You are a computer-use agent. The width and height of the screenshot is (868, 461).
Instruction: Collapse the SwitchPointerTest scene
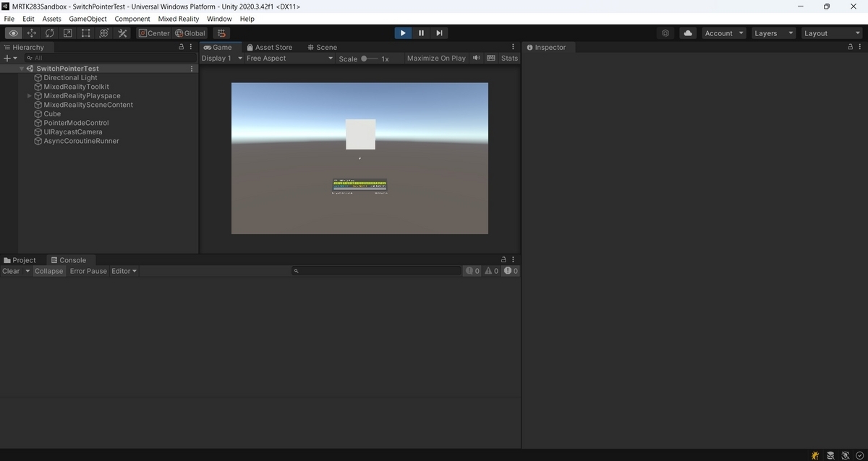(x=22, y=69)
